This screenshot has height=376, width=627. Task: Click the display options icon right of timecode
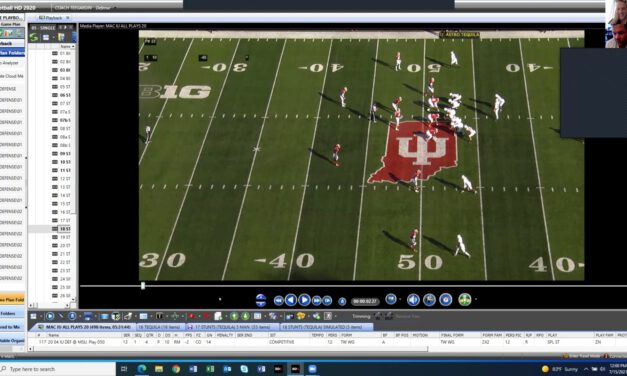391,299
